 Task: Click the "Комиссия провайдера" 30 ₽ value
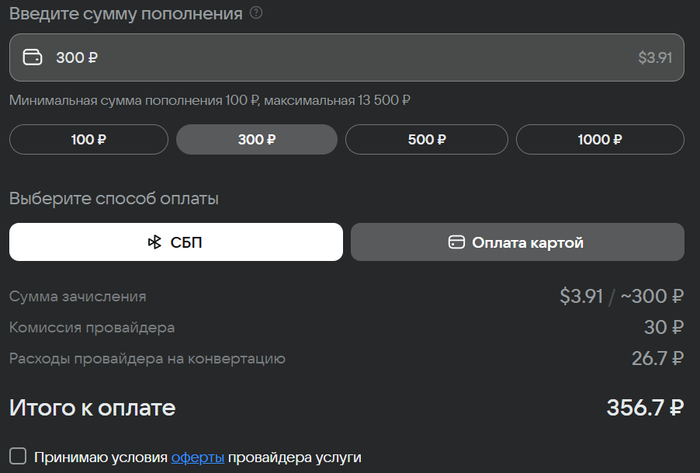pos(664,327)
